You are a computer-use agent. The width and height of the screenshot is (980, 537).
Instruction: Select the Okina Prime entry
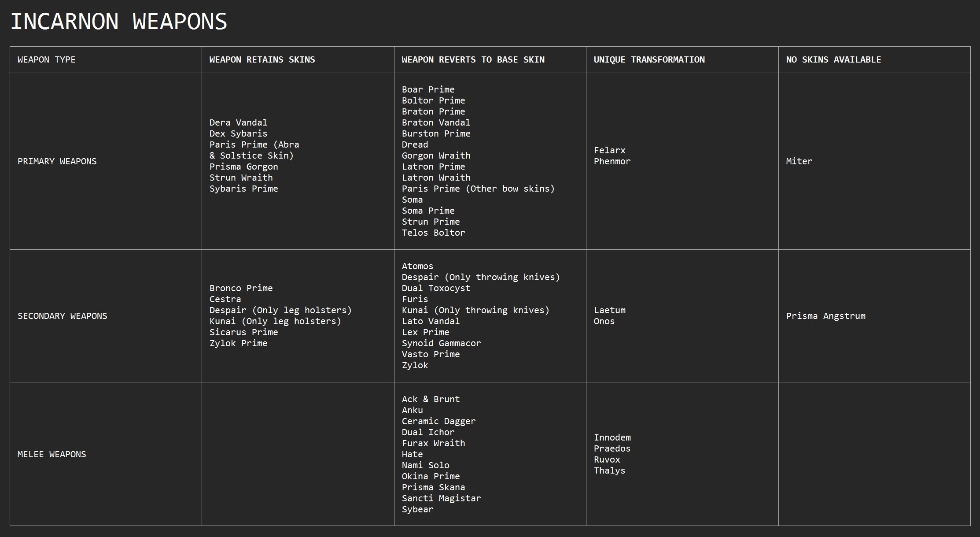tap(431, 476)
